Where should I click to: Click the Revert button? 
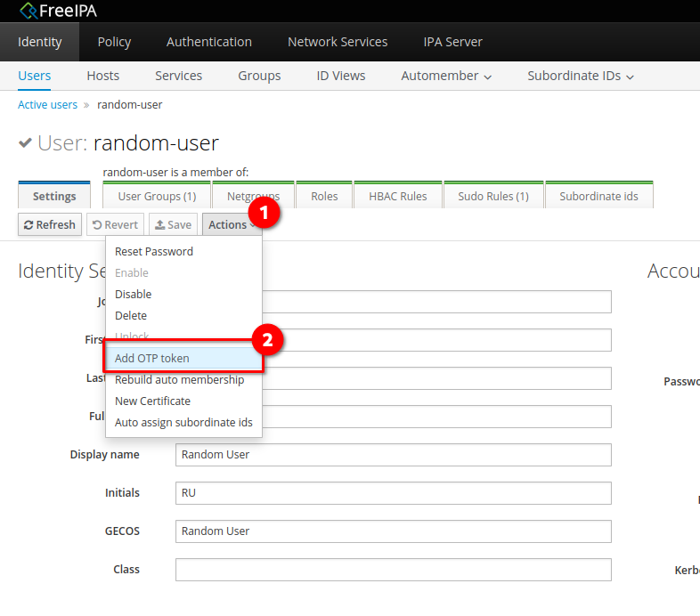pos(115,224)
